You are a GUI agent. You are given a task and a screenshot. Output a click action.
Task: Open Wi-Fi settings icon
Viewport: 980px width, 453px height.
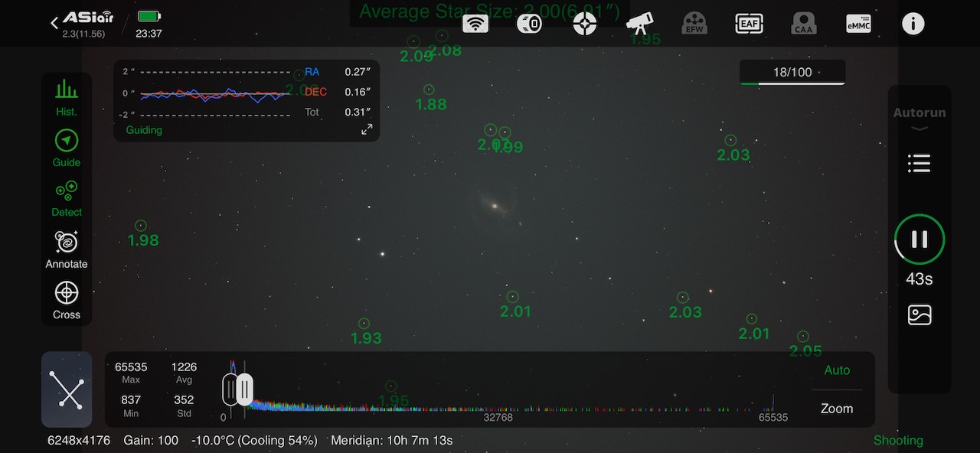pos(475,24)
